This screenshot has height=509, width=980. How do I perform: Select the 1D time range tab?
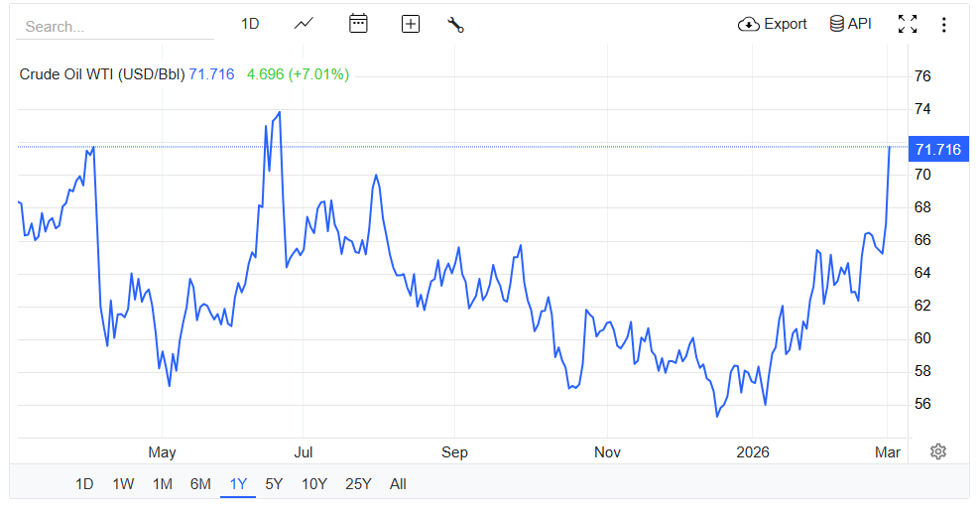pos(84,484)
